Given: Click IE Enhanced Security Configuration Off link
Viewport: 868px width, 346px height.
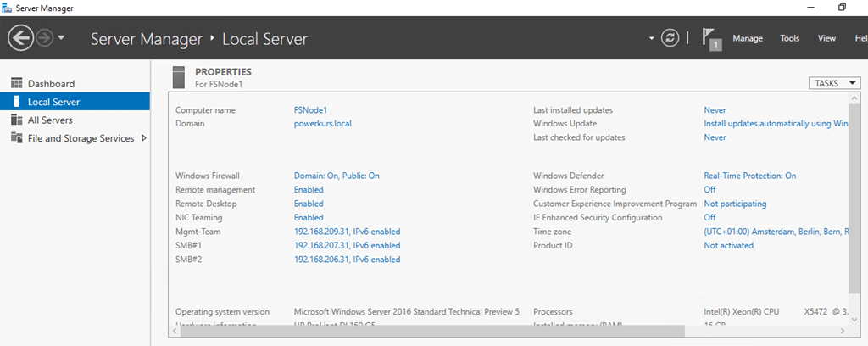Looking at the screenshot, I should tap(709, 218).
